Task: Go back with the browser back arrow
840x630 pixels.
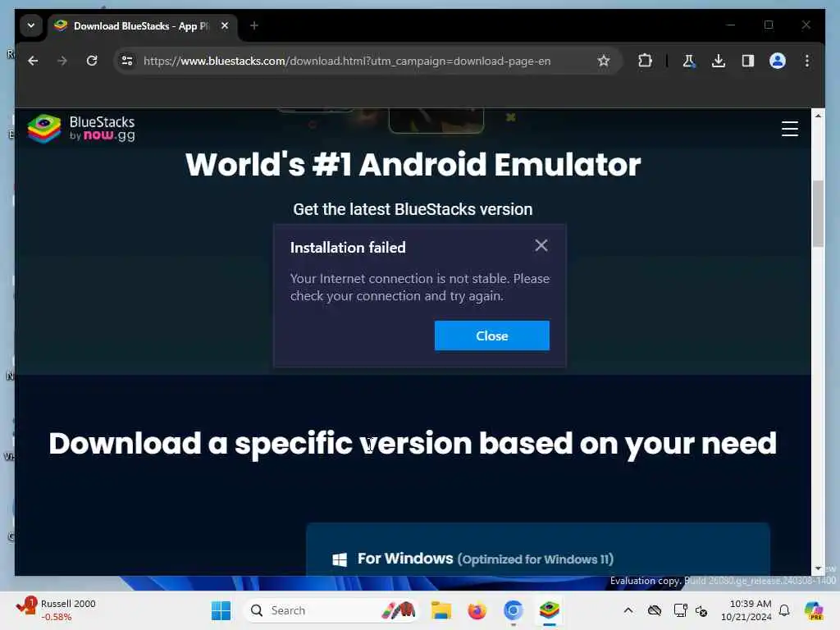Action: [x=33, y=61]
